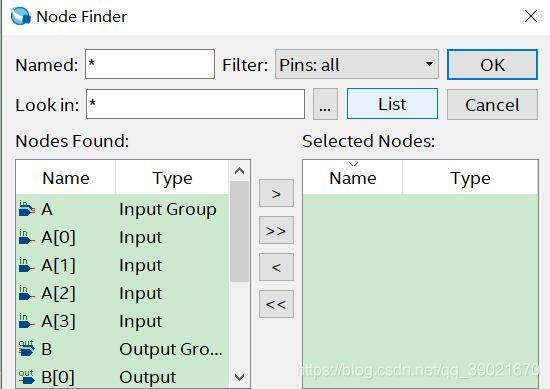
Task: Select the 'A[0]' node name
Action: 58,237
